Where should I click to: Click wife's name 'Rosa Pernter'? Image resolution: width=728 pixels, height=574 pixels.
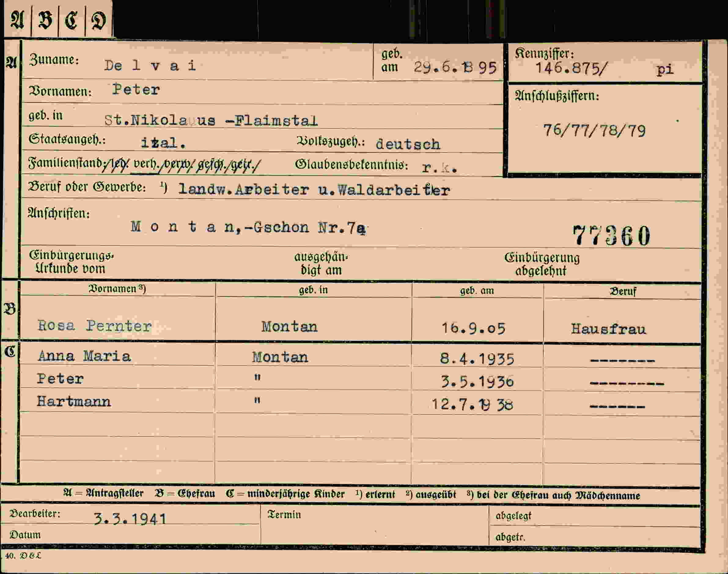click(95, 326)
